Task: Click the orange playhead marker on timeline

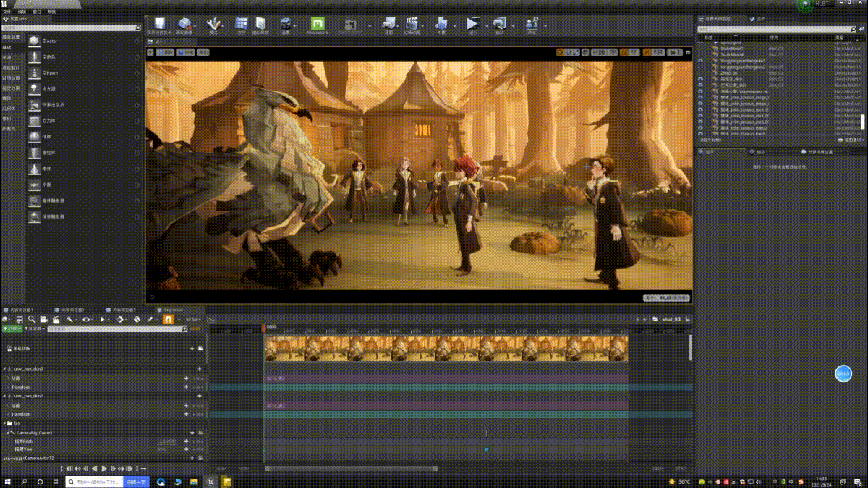Action: pos(264,328)
